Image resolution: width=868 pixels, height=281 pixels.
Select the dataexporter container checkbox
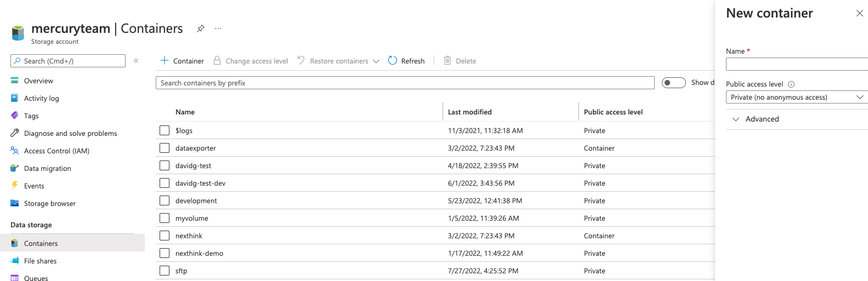[x=164, y=148]
